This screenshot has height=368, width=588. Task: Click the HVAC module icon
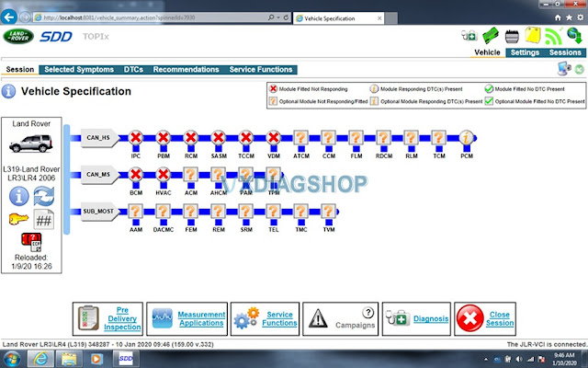point(164,175)
